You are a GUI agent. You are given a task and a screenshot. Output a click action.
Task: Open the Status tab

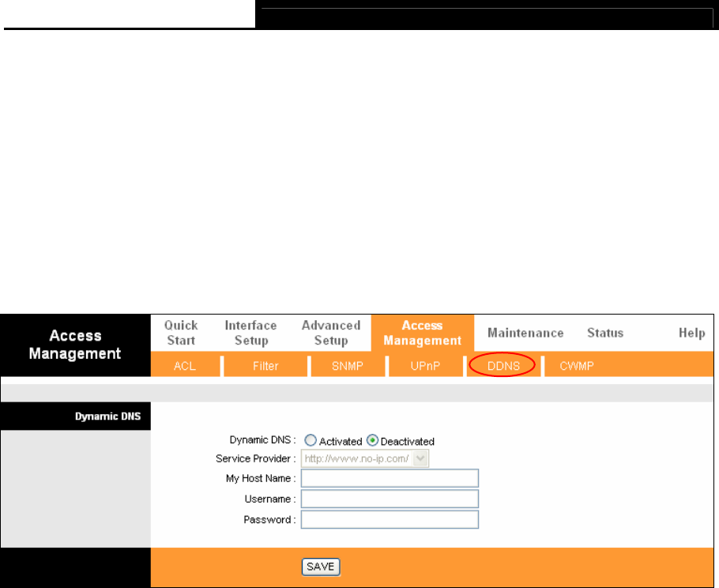[x=605, y=333]
